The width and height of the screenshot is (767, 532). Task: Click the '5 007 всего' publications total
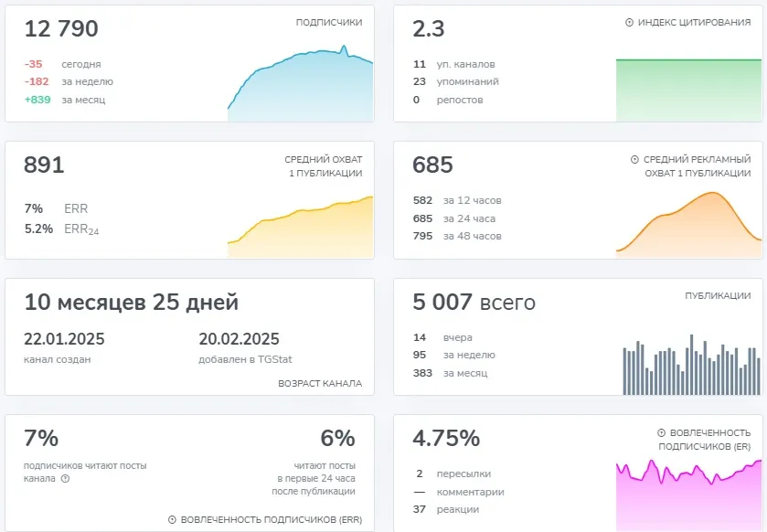474,303
